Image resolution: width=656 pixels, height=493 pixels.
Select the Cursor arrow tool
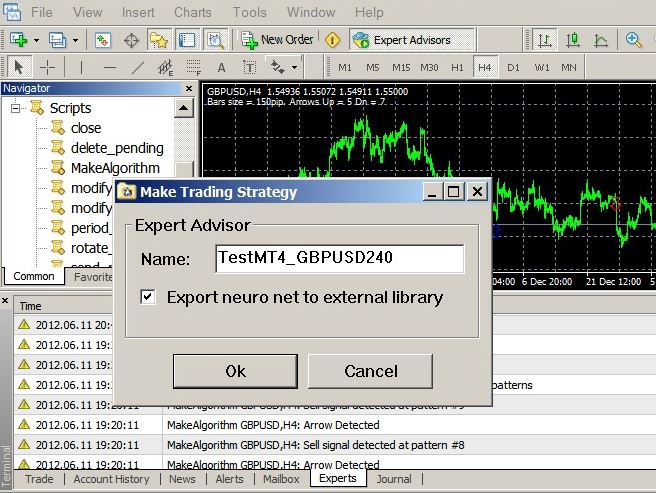click(x=18, y=67)
